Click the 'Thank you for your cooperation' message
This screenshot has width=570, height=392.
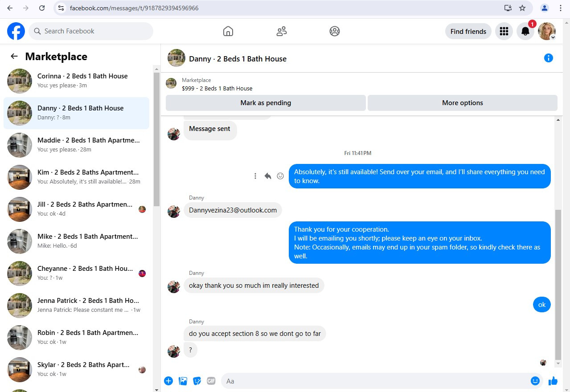[419, 242]
